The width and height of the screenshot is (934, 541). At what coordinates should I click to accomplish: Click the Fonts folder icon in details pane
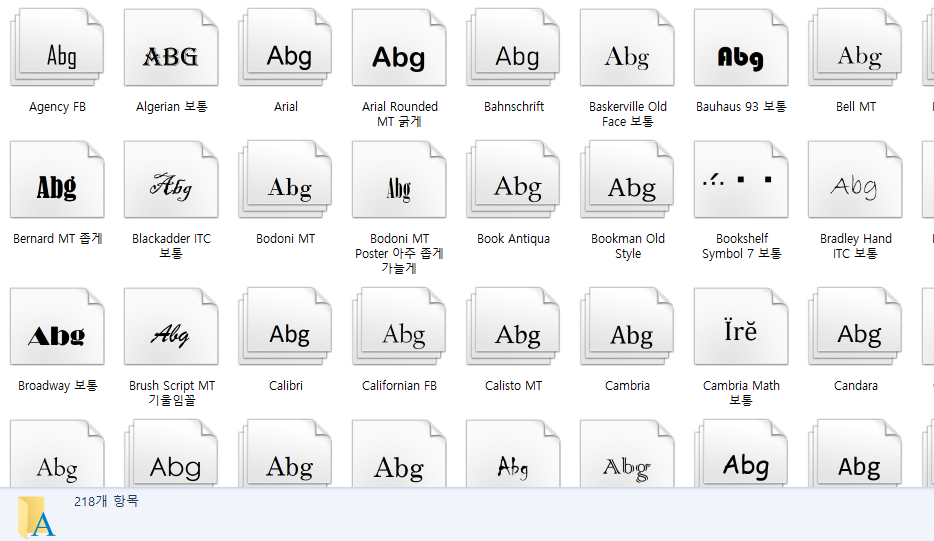(x=36, y=517)
